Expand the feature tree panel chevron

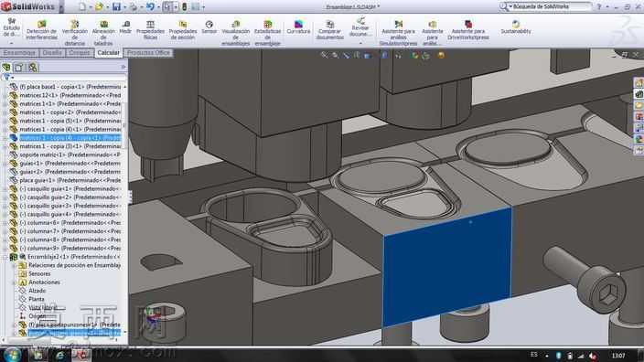[x=123, y=67]
